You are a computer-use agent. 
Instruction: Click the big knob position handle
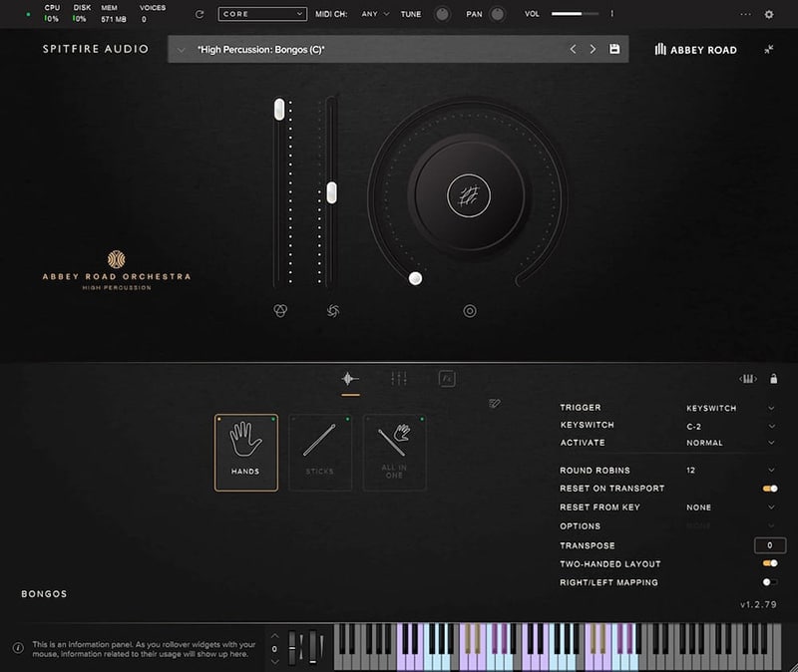415,278
